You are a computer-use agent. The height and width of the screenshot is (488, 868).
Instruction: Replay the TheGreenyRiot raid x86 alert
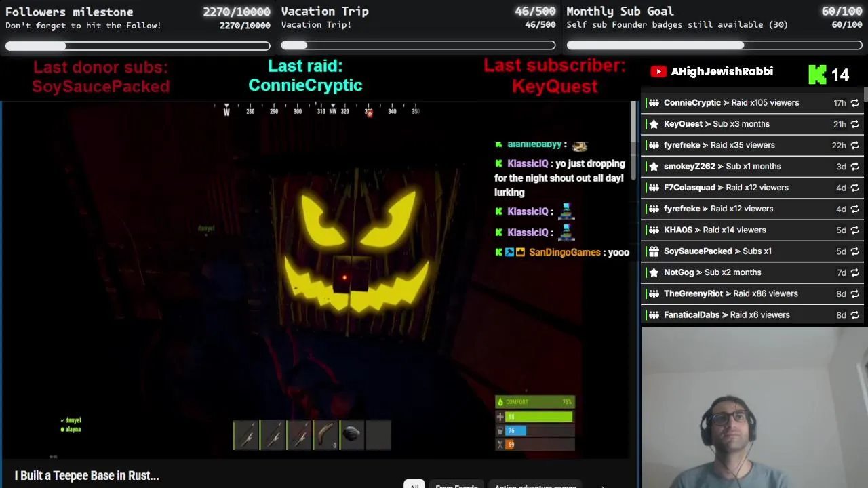pos(854,294)
